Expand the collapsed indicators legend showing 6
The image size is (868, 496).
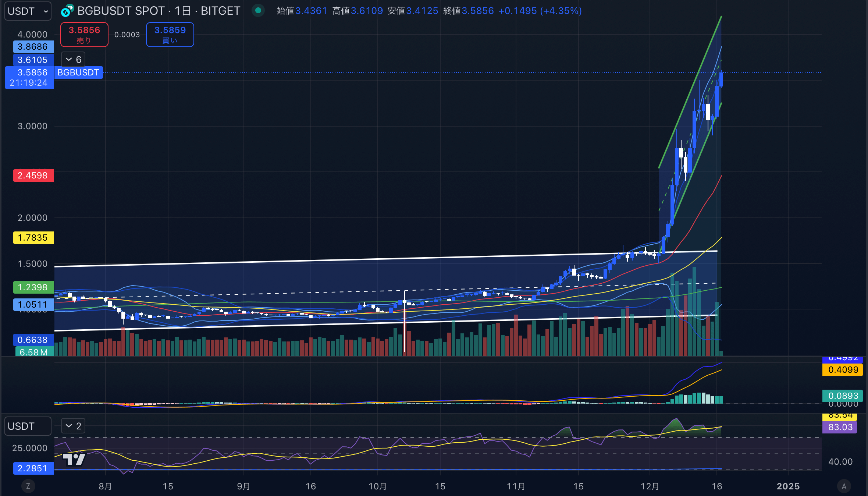click(73, 60)
